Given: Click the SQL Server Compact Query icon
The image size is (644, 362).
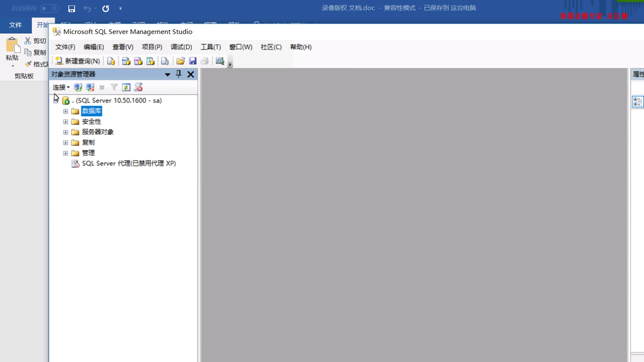Looking at the screenshot, I should [x=165, y=61].
